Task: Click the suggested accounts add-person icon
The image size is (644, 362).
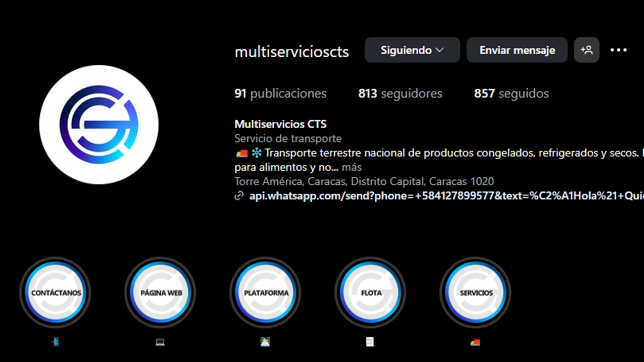Action: [587, 50]
